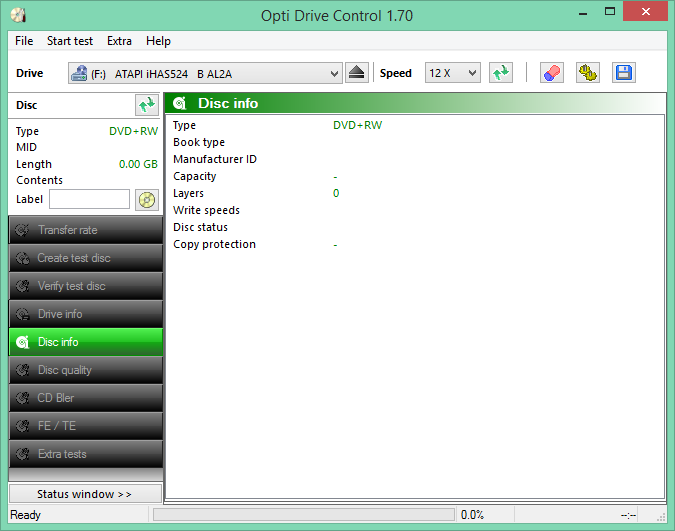Open the FE / TE test
The image size is (675, 531).
[86, 426]
